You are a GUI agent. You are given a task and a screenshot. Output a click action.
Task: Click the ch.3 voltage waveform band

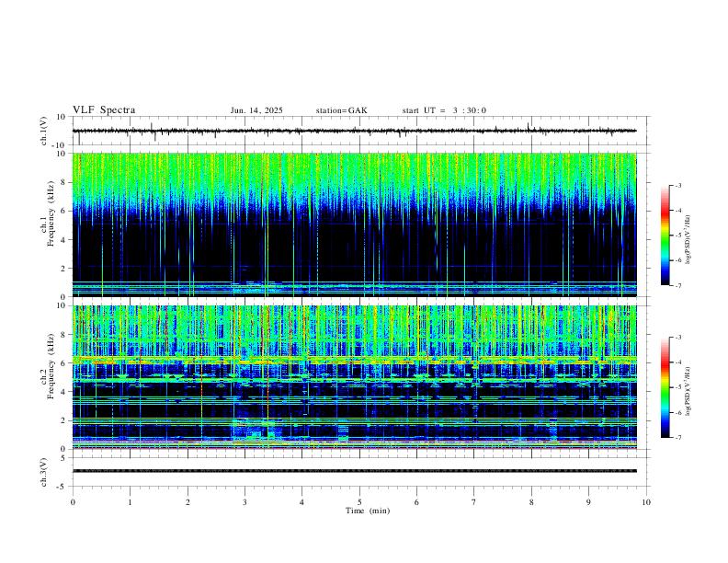tap(354, 471)
